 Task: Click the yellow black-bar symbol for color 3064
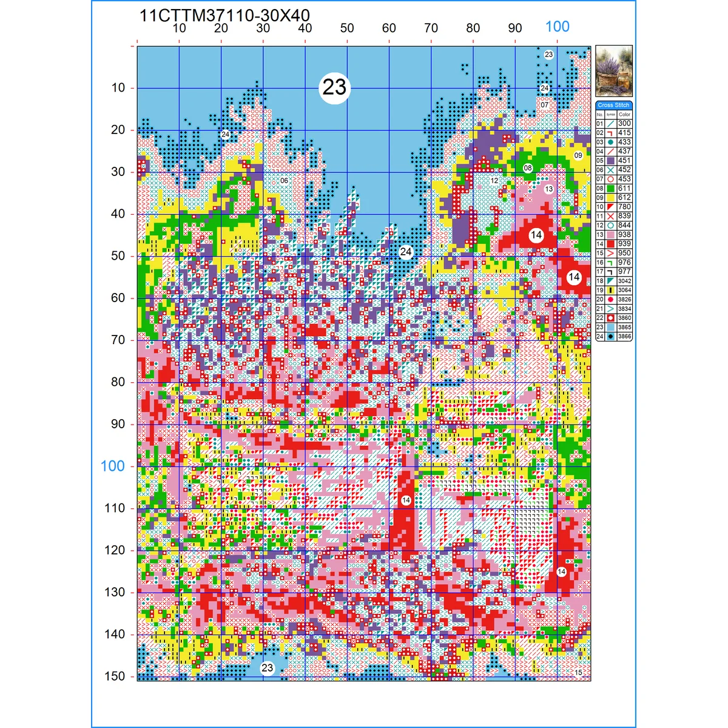(610, 290)
